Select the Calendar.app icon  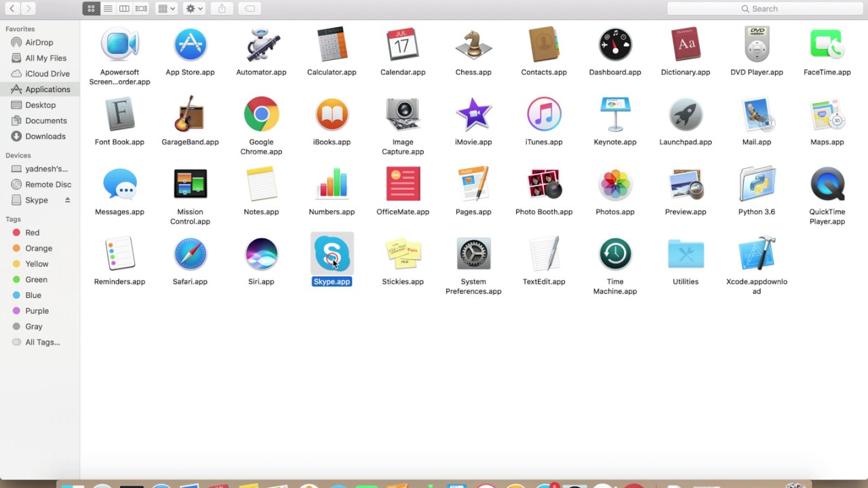[403, 45]
